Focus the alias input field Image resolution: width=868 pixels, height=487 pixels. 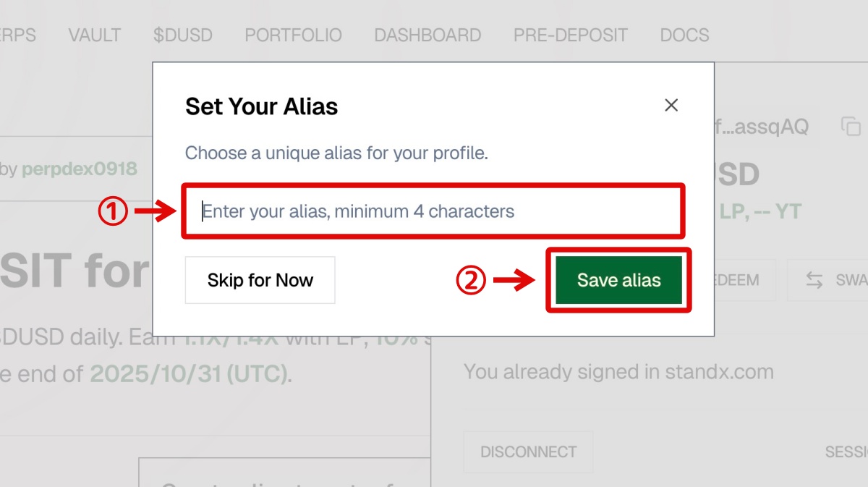(x=433, y=211)
